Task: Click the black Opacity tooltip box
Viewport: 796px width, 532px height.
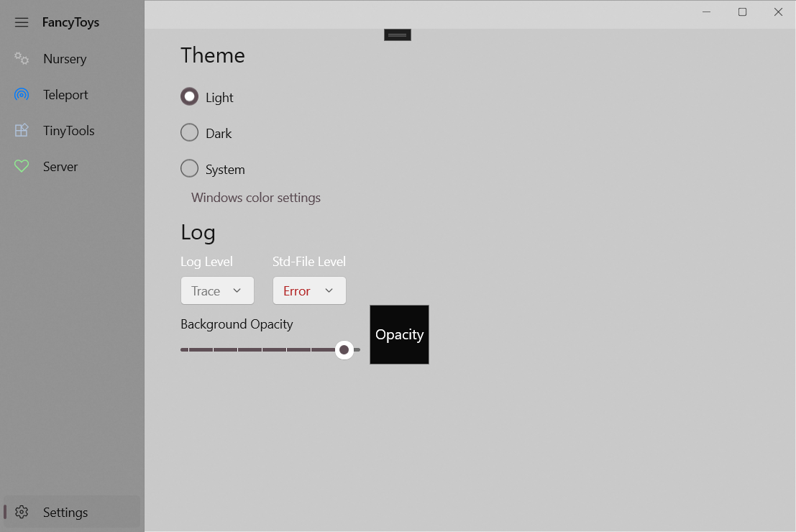Action: 399,334
